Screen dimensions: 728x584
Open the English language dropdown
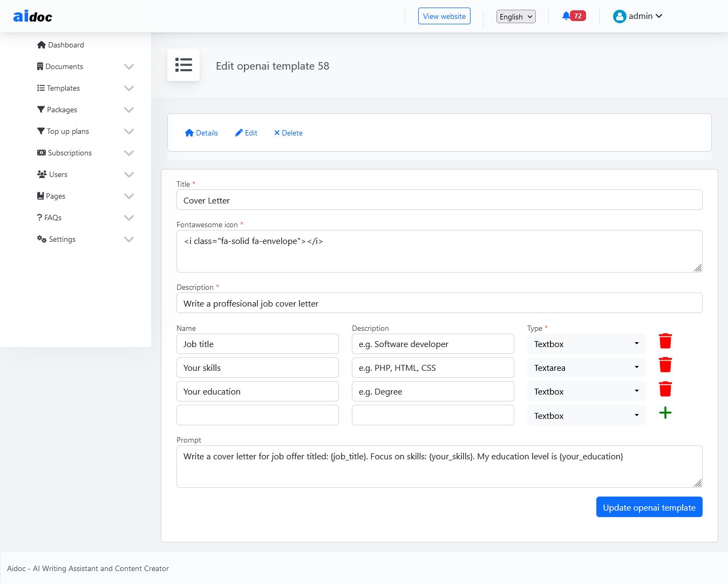coord(515,17)
